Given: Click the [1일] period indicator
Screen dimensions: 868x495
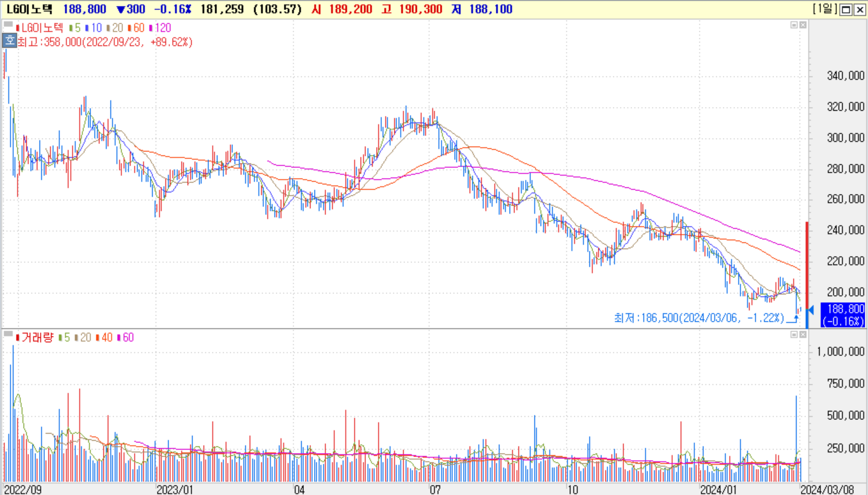Looking at the screenshot, I should [x=825, y=9].
